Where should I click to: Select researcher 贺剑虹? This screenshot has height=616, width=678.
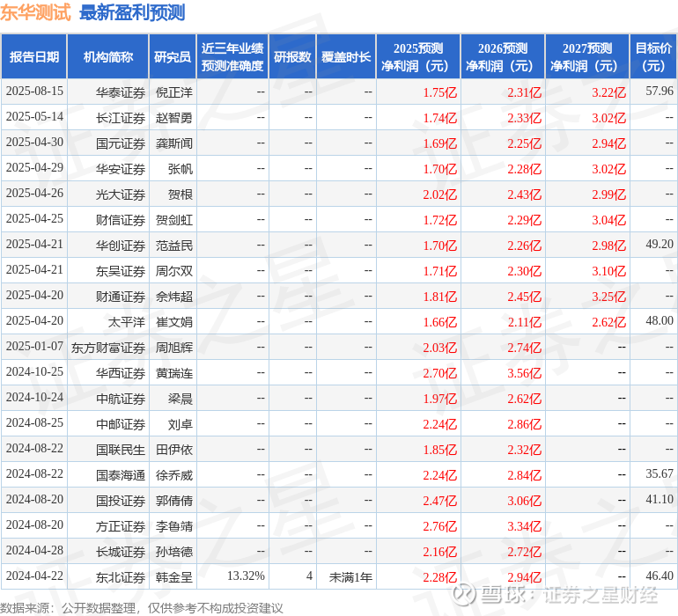tap(174, 220)
